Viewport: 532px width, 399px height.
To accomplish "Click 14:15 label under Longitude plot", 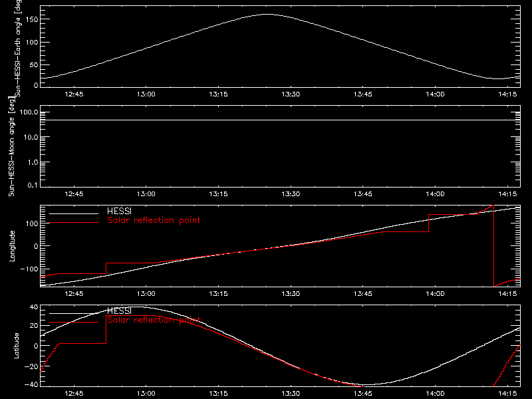I will [x=507, y=294].
